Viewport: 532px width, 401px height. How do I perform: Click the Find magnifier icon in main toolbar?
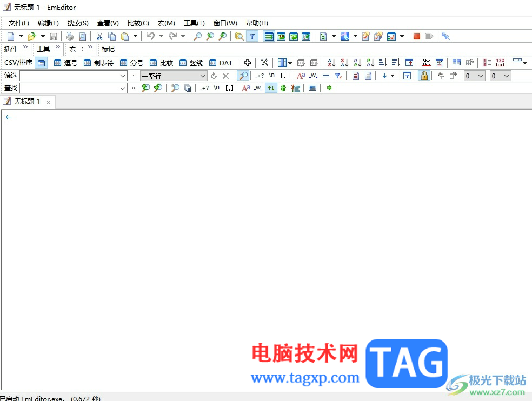coord(197,36)
